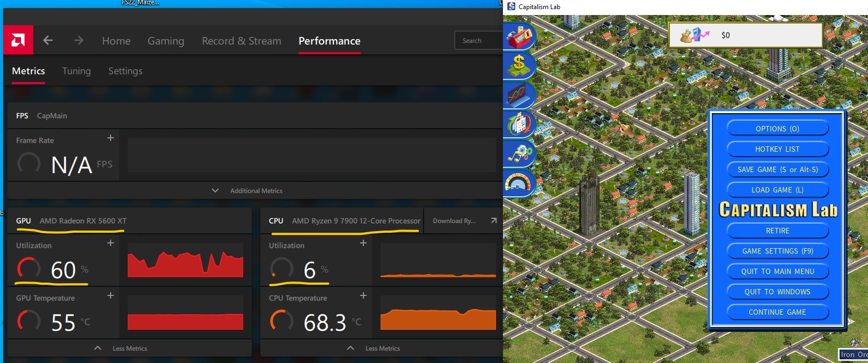Switch to the Settings sub-tab
868x363 pixels.
[126, 71]
